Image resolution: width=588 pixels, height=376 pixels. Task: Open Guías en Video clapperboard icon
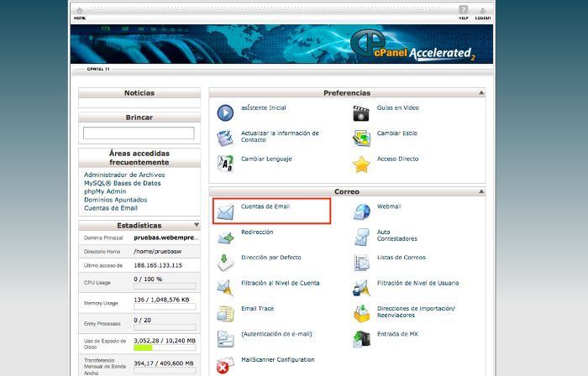tap(361, 112)
